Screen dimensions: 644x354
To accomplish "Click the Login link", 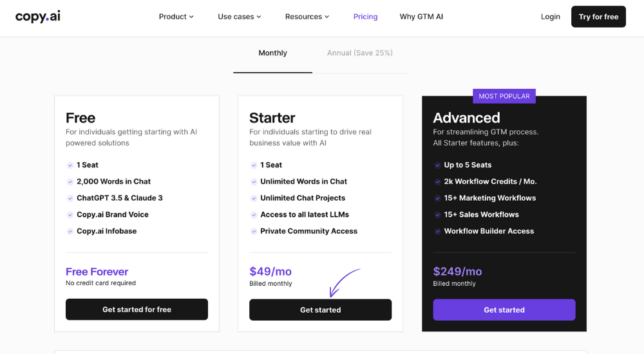I will point(551,17).
